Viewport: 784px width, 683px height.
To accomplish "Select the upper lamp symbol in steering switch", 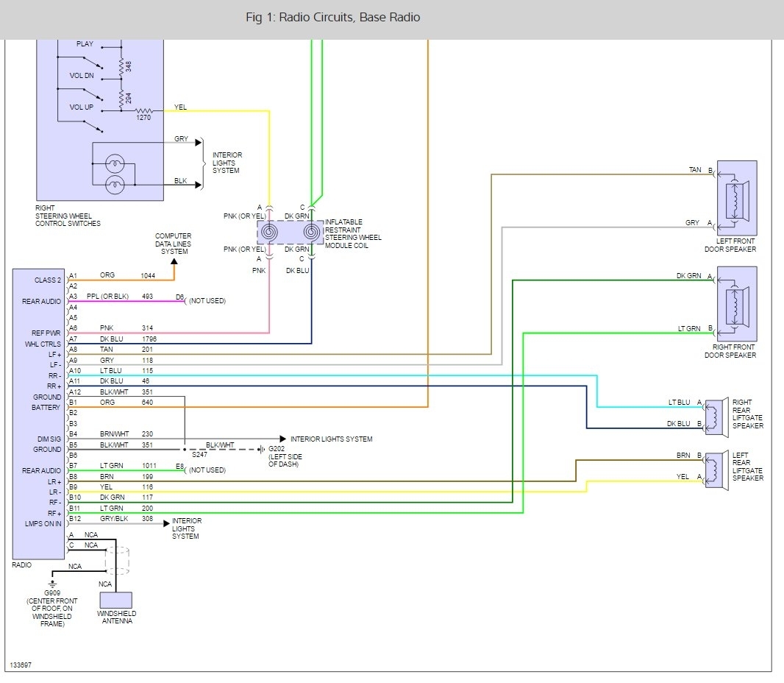I will click(x=115, y=162).
